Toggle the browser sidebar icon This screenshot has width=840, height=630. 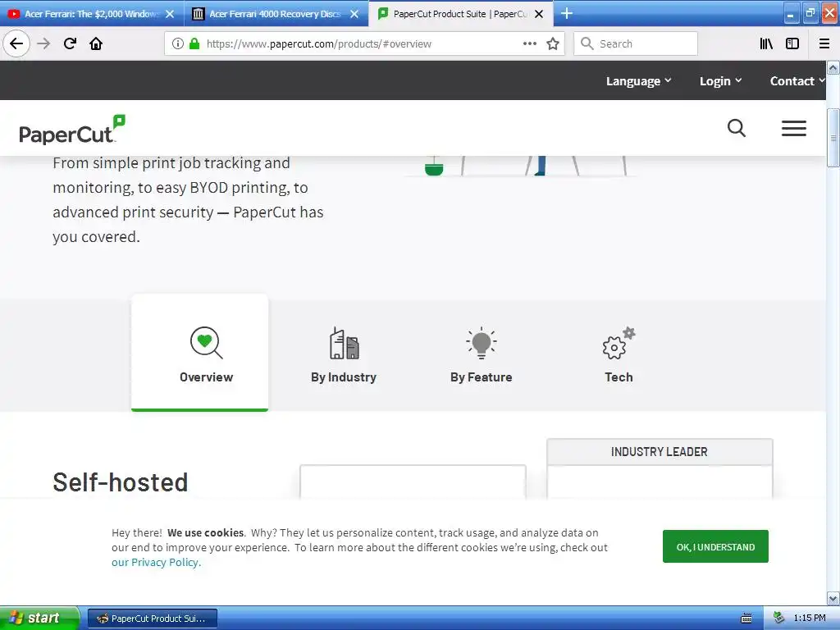792,43
